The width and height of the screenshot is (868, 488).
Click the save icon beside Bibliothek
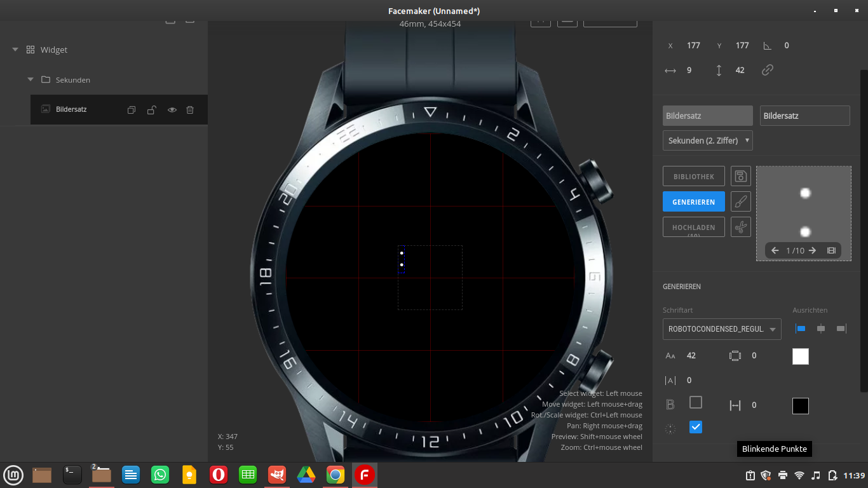point(741,176)
